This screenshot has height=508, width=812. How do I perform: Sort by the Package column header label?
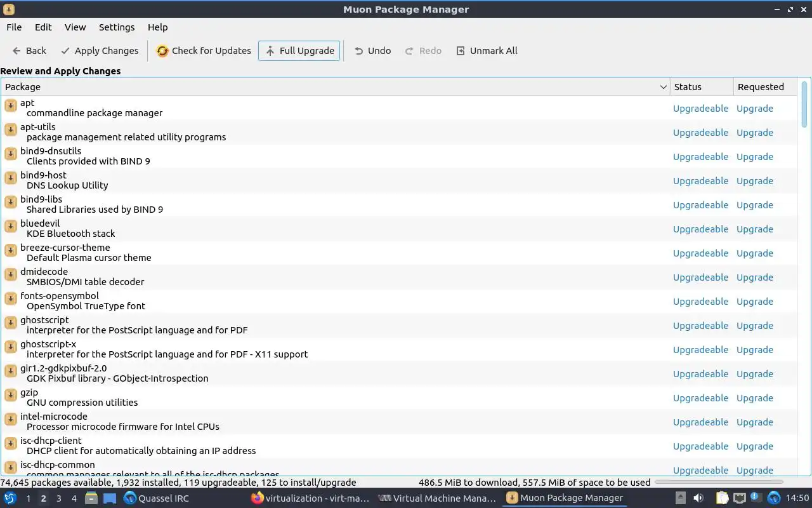click(23, 87)
